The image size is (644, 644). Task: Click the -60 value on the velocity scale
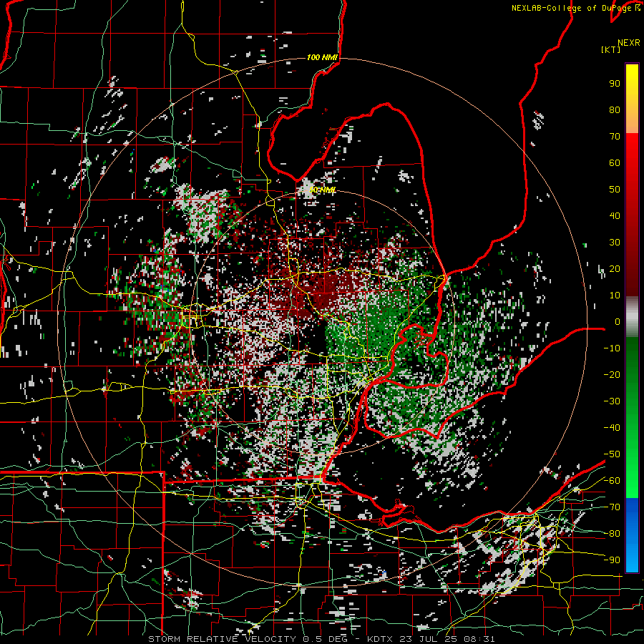click(x=612, y=481)
